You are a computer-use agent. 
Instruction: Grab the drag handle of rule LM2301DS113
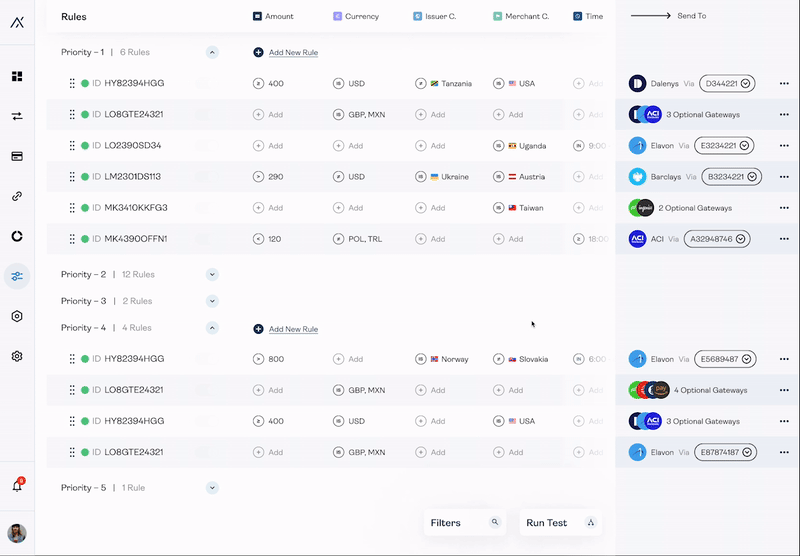[72, 176]
